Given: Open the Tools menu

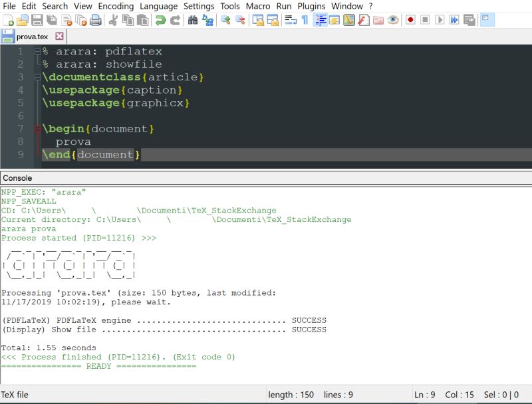Looking at the screenshot, I should coord(229,6).
